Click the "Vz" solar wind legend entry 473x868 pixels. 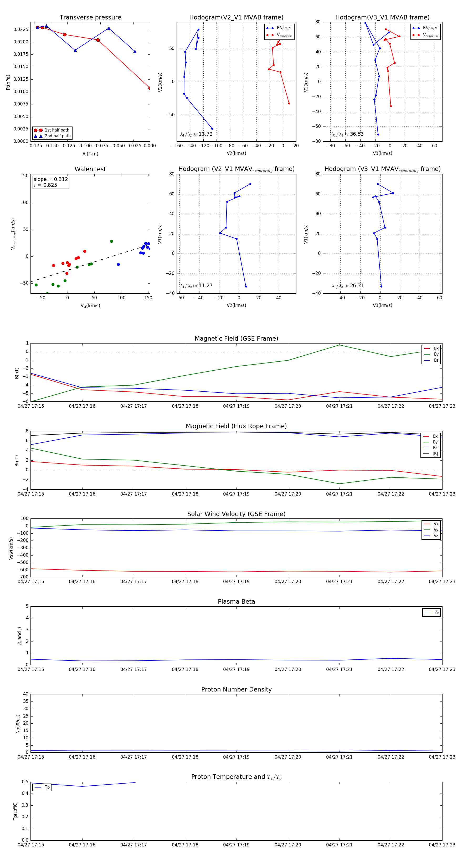click(431, 536)
